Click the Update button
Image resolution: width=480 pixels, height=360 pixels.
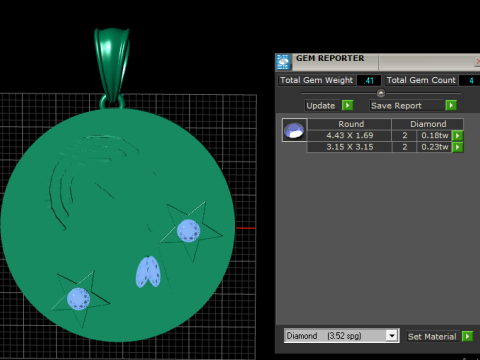tap(321, 106)
